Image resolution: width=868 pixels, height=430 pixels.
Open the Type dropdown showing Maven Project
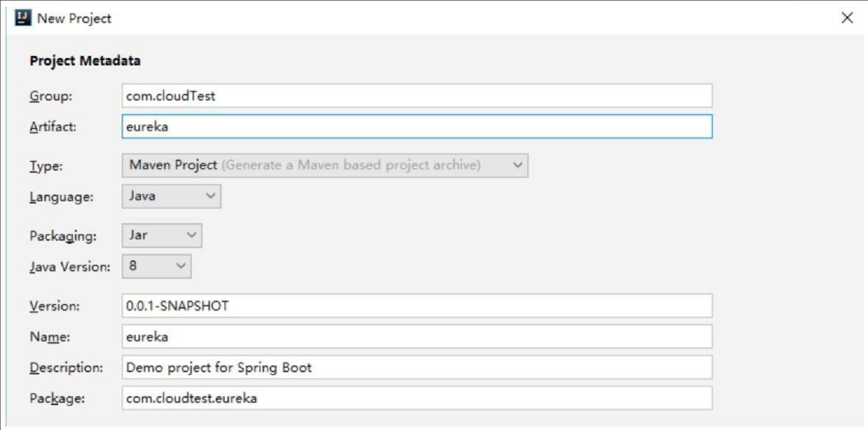point(325,166)
